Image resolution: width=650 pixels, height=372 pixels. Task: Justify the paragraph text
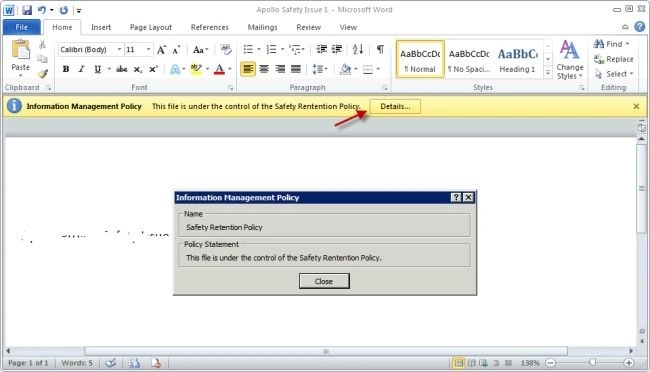point(296,69)
